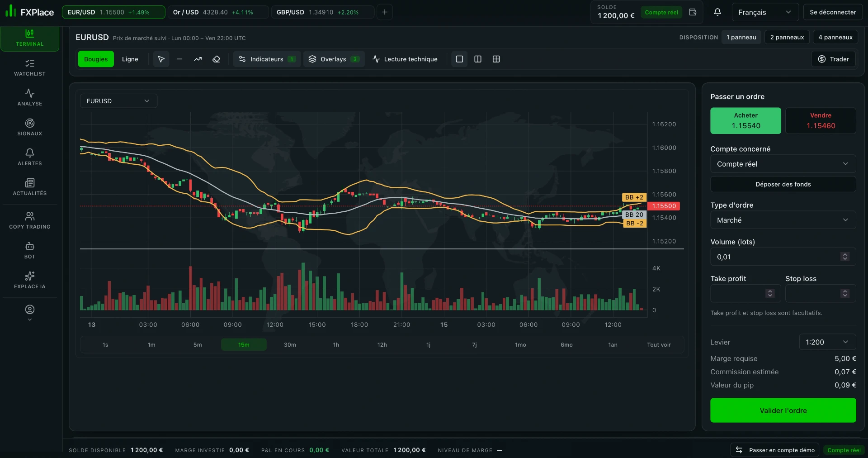
Task: Select the eraser tool
Action: tap(217, 59)
